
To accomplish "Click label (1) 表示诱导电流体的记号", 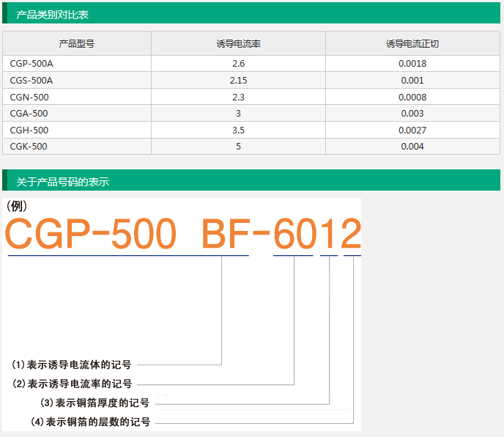I will point(72,364).
